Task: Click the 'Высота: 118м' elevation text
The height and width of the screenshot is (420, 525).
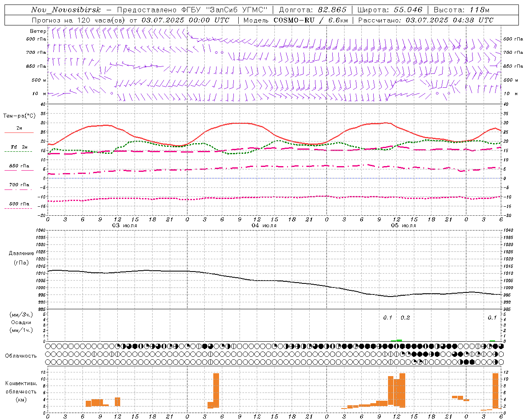Action: (461, 10)
